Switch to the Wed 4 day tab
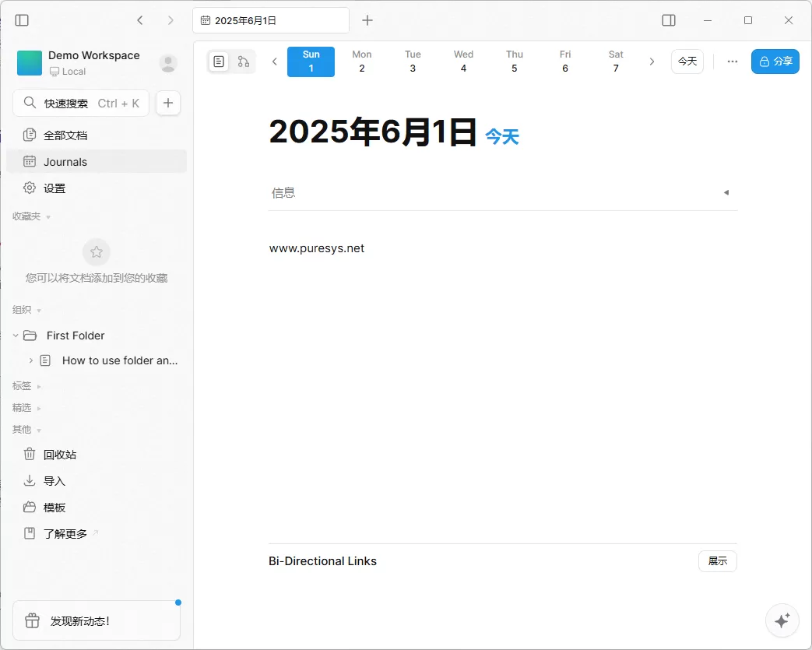 [463, 61]
